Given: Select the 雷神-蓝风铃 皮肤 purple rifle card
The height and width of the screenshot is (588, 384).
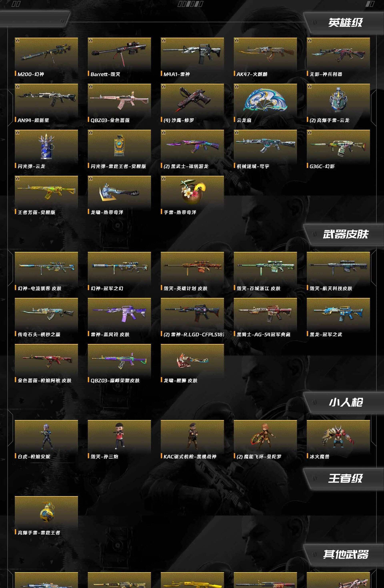Looking at the screenshot, I should 119,318.
